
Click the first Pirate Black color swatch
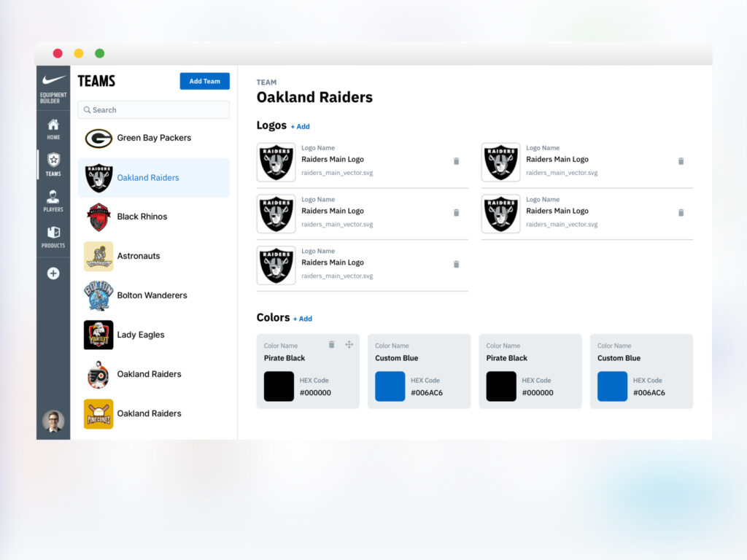point(279,386)
